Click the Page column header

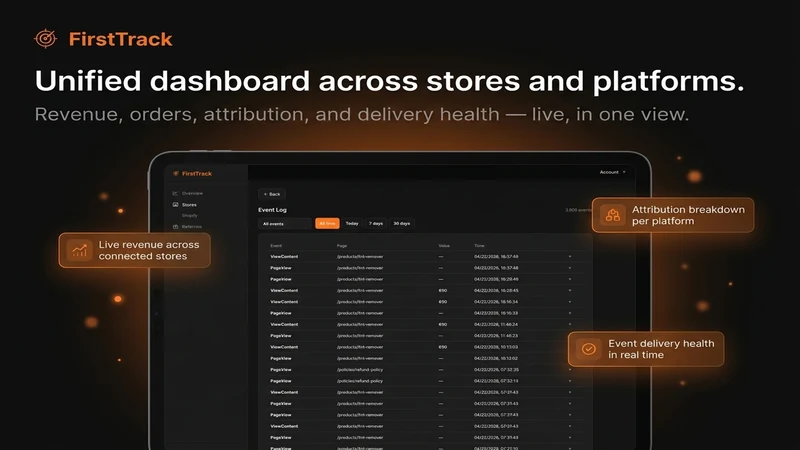pos(342,246)
